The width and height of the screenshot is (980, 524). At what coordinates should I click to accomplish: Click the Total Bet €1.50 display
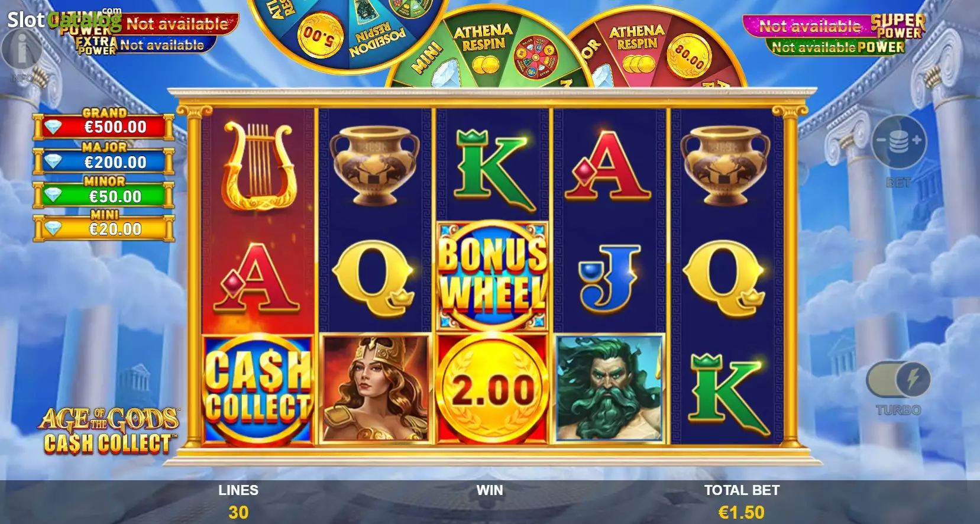[x=742, y=502]
